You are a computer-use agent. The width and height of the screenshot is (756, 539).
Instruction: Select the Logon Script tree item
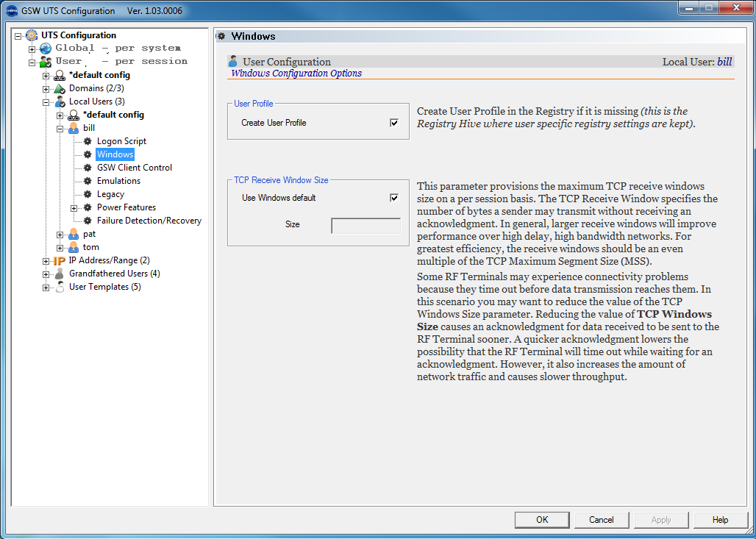click(121, 141)
